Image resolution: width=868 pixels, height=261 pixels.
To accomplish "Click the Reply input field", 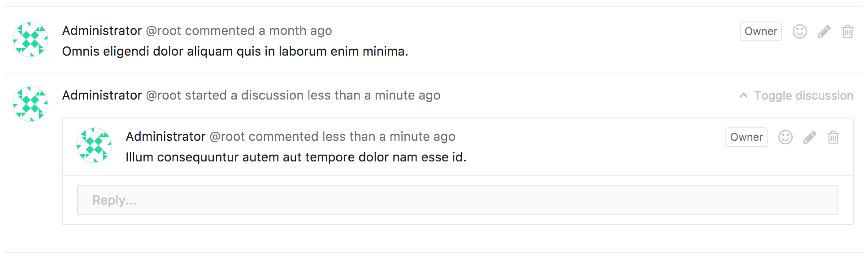I will tap(457, 200).
